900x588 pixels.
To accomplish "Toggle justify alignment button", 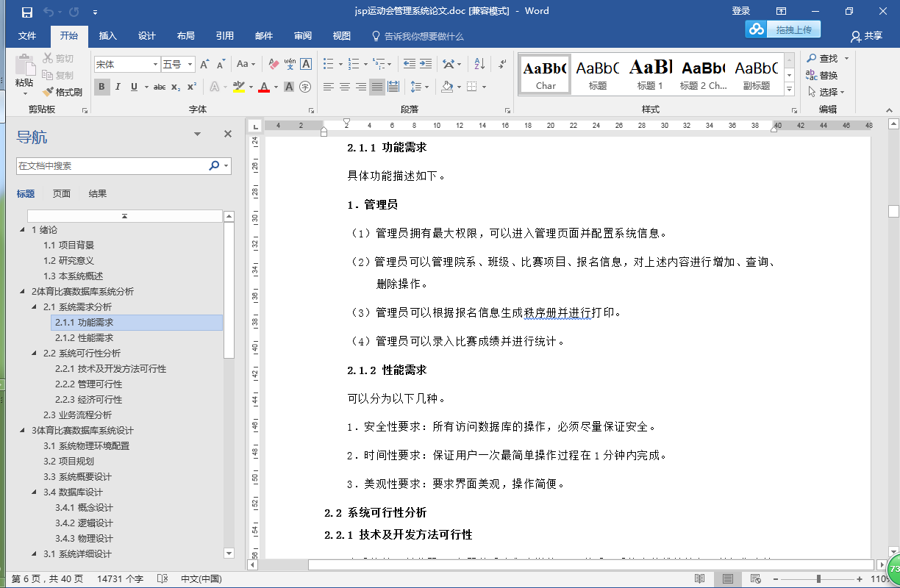I will coord(377,87).
